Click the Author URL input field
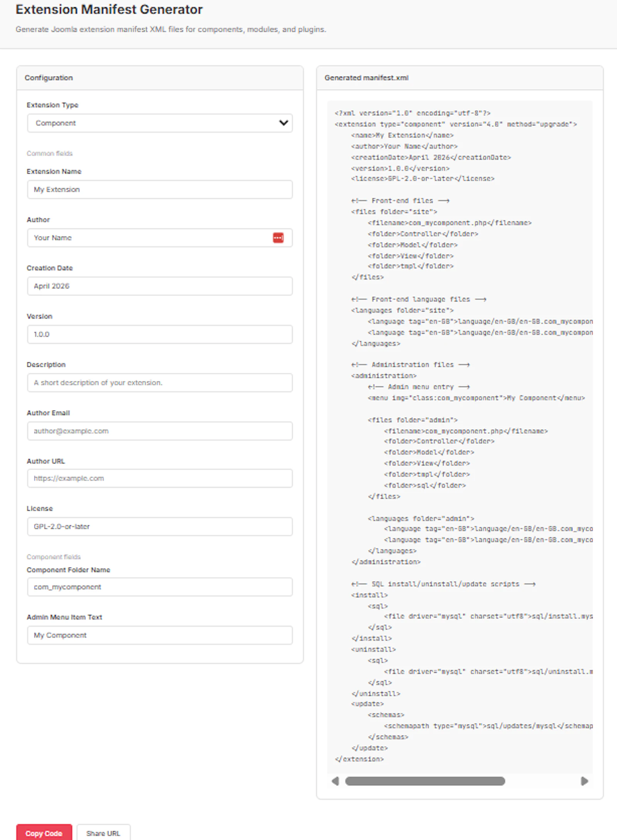Screen dimensions: 617x840 (x=160, y=478)
